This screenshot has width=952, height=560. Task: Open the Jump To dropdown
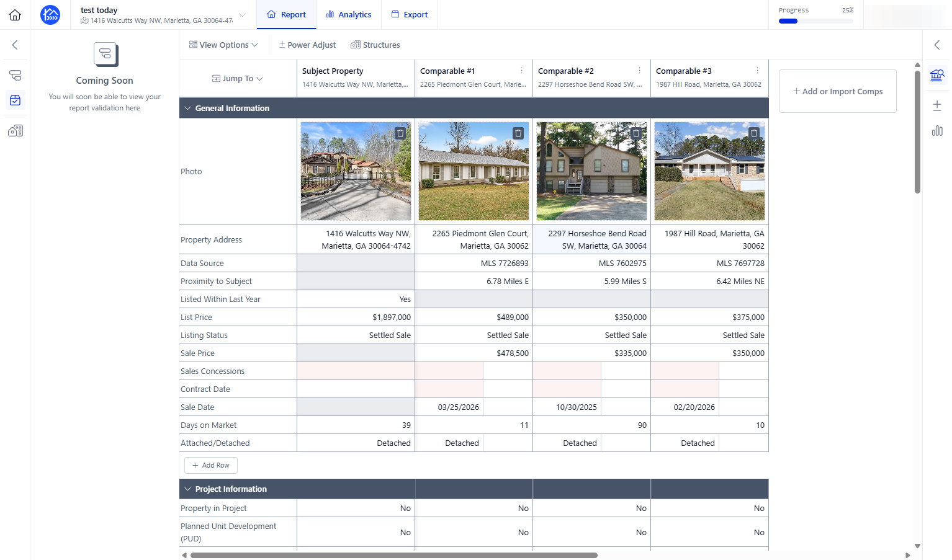coord(238,79)
